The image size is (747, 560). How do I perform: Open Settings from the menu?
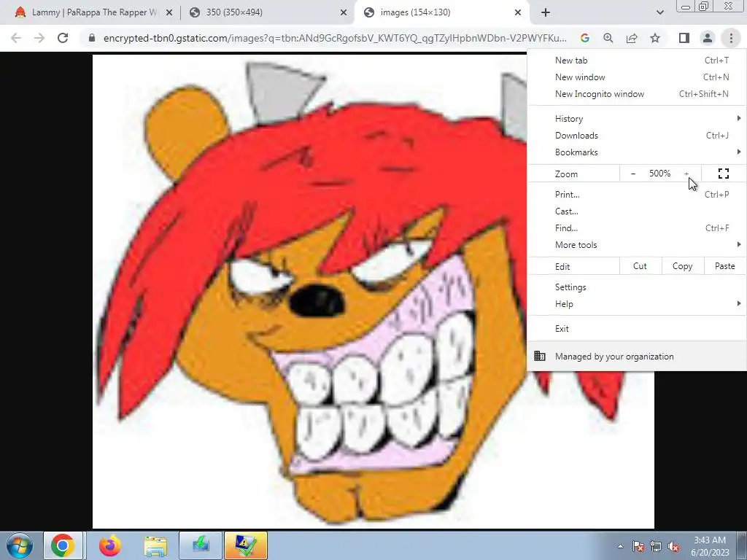tap(636, 287)
